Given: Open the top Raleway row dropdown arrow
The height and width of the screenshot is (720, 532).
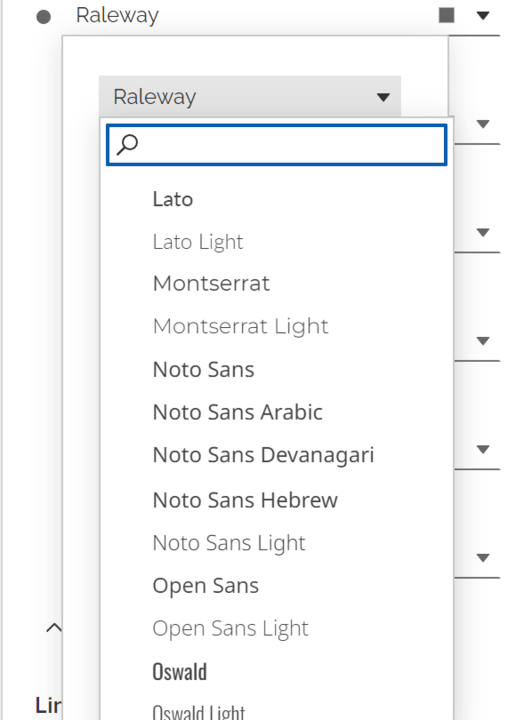Looking at the screenshot, I should 483,16.
